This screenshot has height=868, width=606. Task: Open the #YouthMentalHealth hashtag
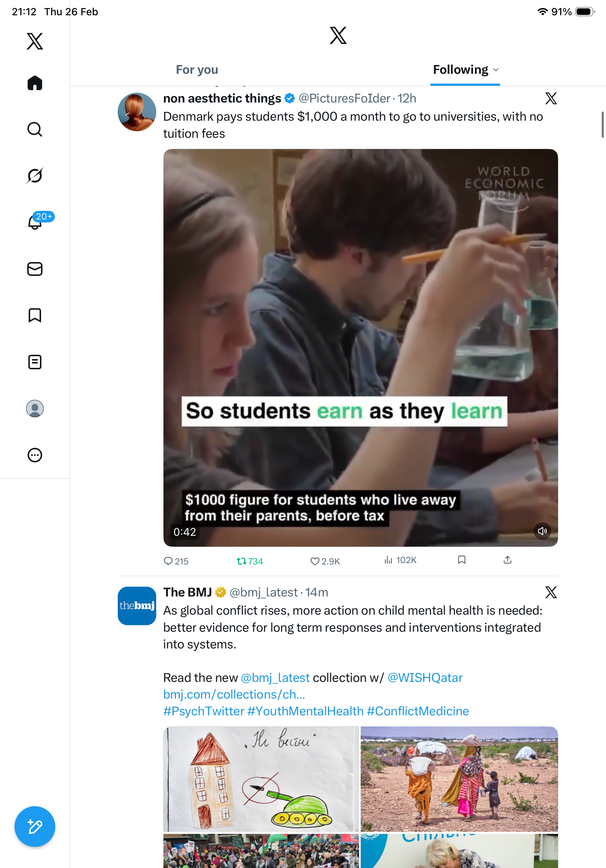click(305, 711)
